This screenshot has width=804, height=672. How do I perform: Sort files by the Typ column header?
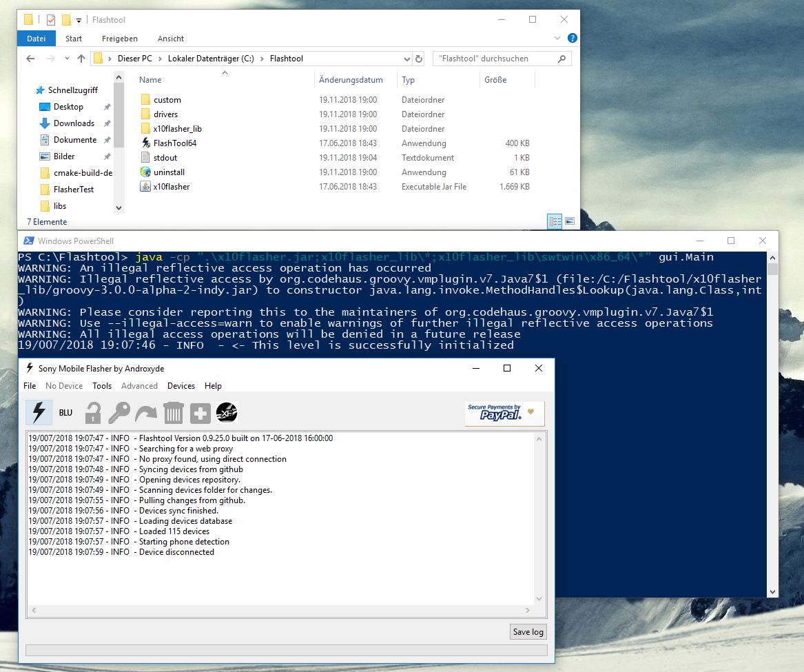pyautogui.click(x=408, y=80)
